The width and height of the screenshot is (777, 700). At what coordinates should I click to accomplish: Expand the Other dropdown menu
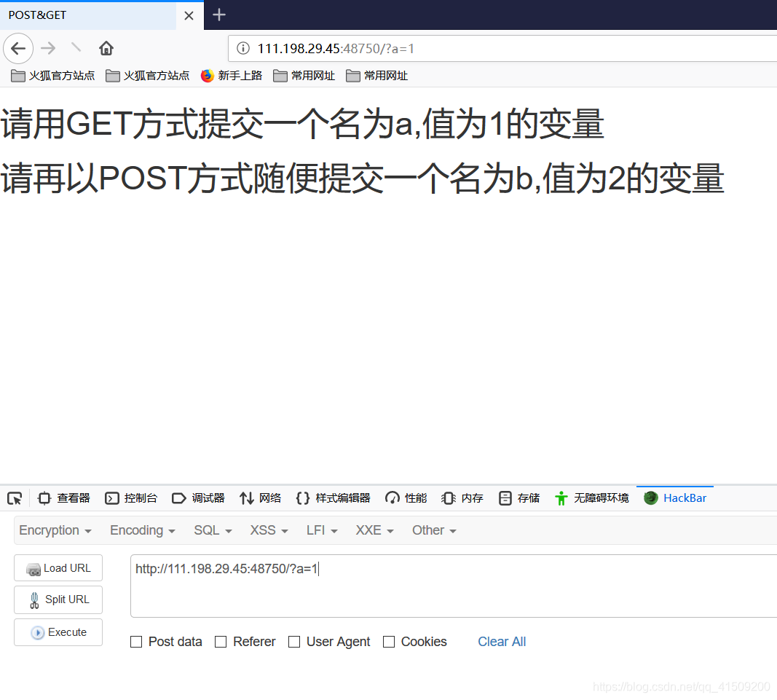click(434, 530)
